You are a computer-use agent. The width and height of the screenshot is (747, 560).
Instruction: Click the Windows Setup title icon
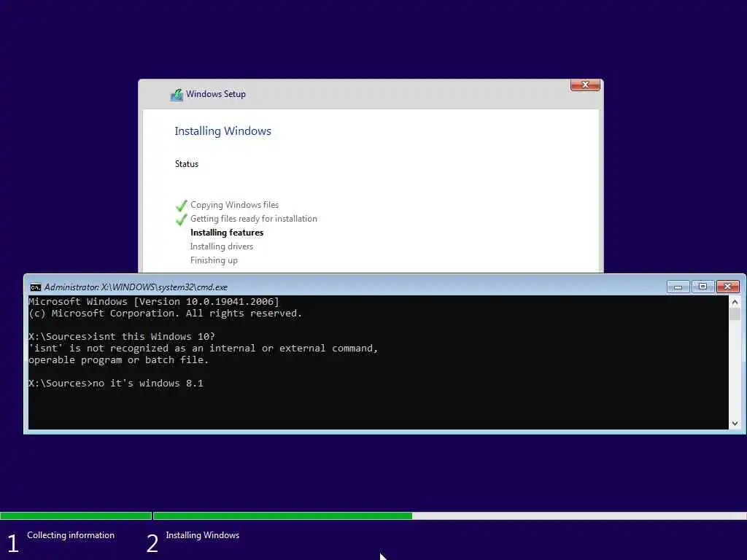click(177, 95)
